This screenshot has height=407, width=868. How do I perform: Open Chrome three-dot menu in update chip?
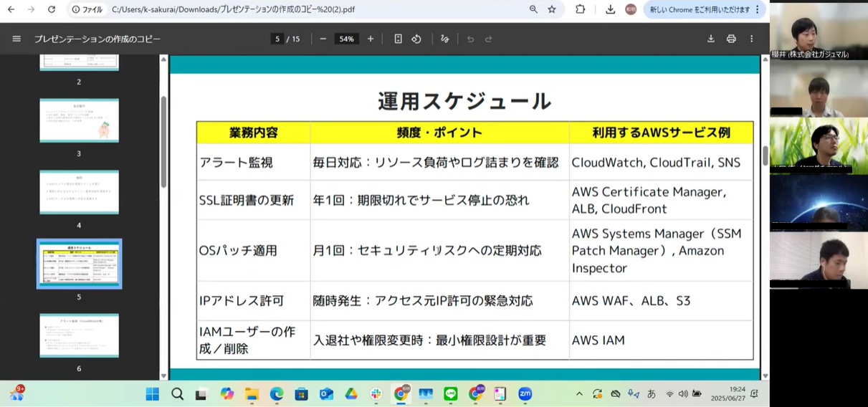[x=758, y=9]
